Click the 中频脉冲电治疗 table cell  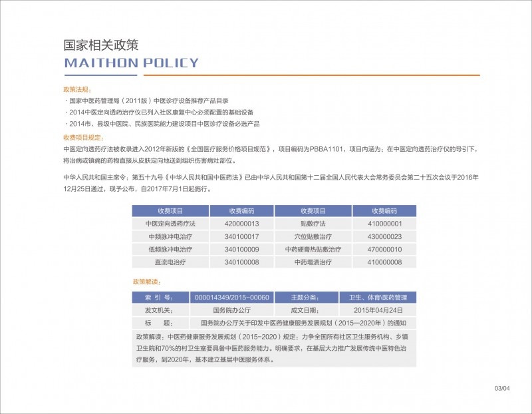pos(170,236)
